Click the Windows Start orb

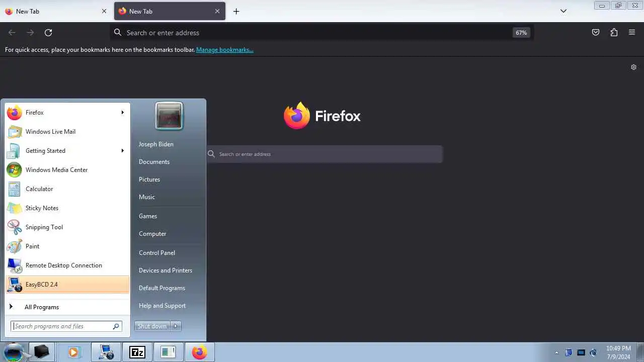tap(14, 352)
